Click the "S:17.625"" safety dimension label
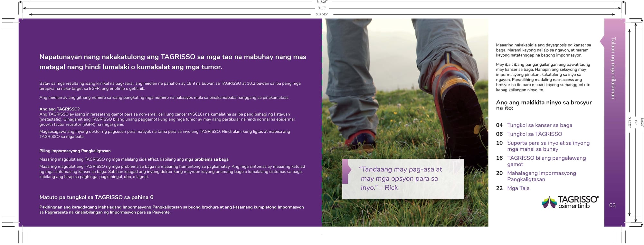Image resolution: width=644 pixels, height=245 pixels. 322,14
